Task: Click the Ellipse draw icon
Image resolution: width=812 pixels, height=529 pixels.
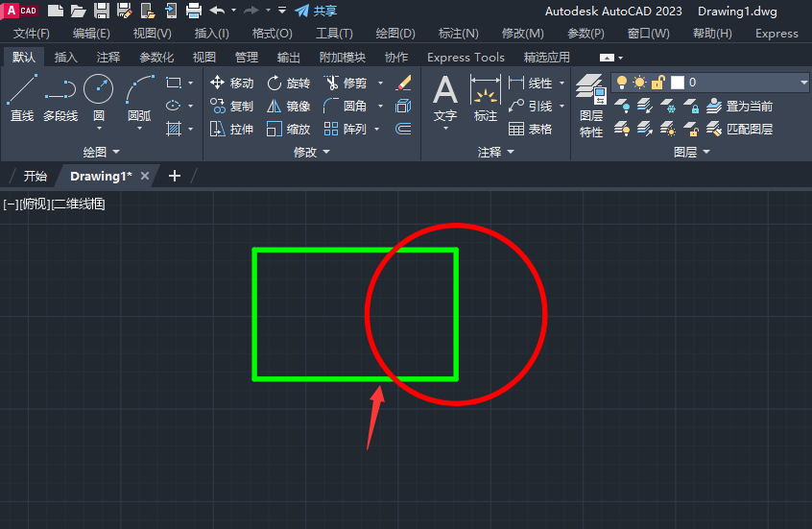Action: coord(174,106)
